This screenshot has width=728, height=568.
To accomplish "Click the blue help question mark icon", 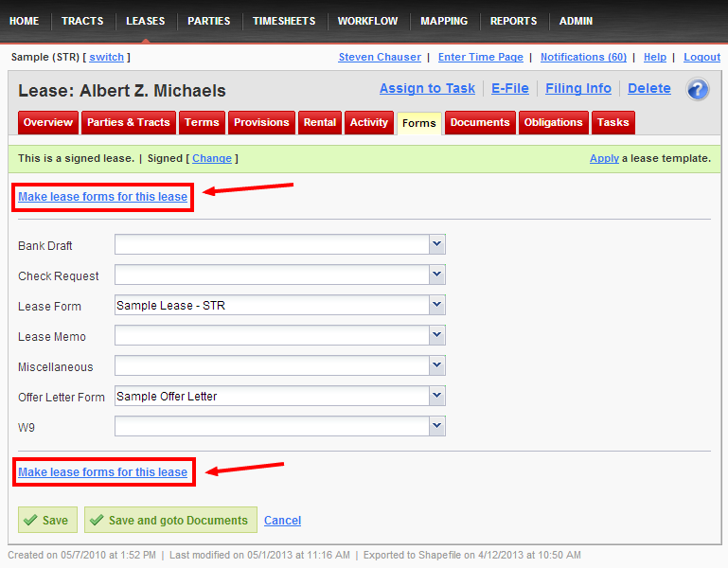I will point(698,90).
